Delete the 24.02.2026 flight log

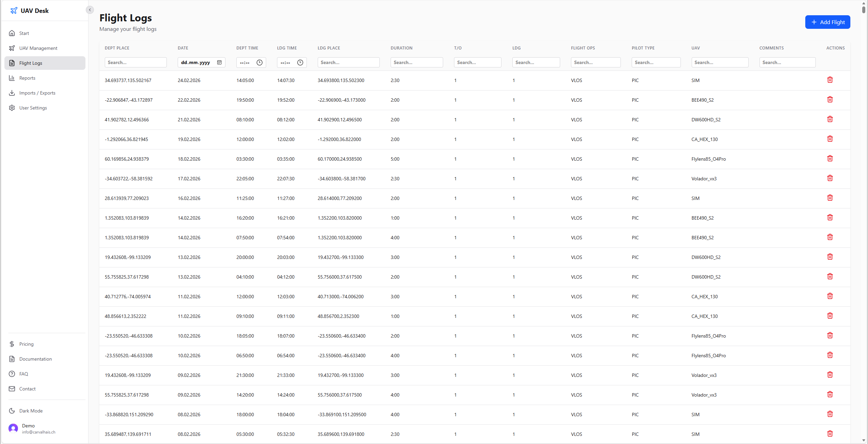(830, 80)
